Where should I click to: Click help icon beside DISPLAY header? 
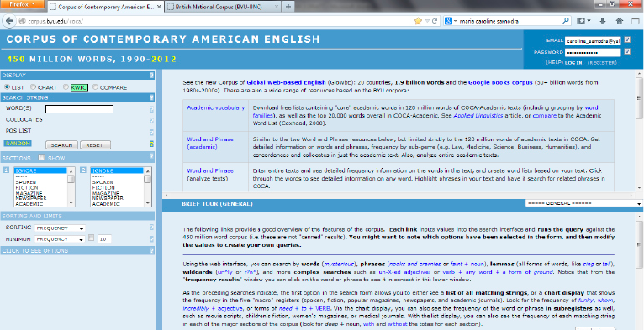tap(151, 75)
